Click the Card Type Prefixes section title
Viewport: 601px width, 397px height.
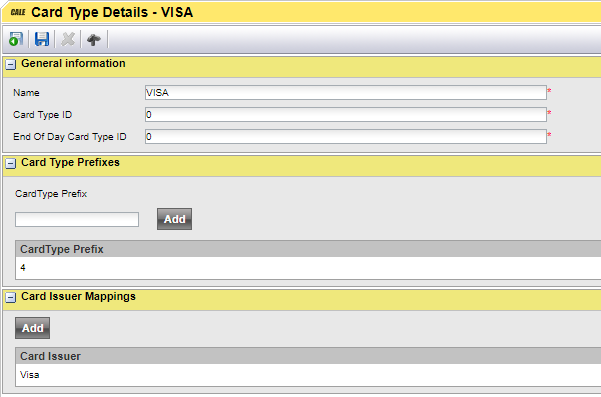tap(71, 162)
